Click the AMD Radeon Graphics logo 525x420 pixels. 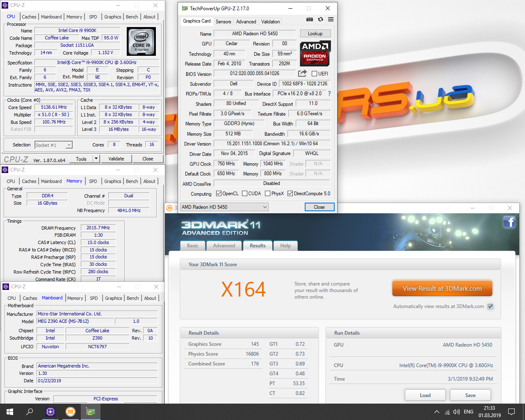point(315,54)
